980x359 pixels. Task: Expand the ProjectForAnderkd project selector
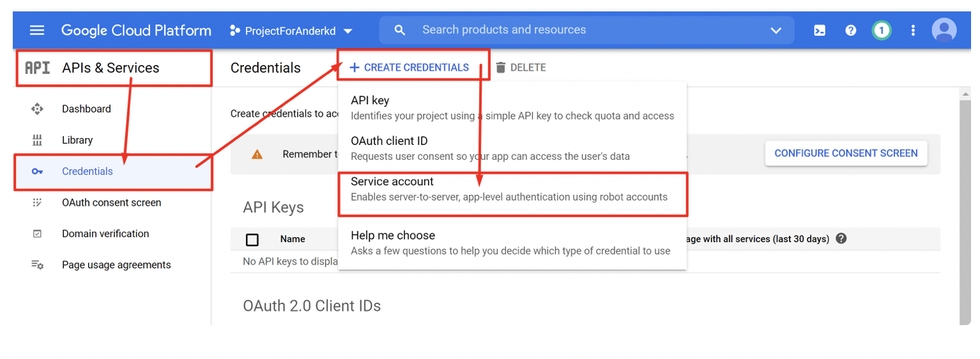pos(291,31)
